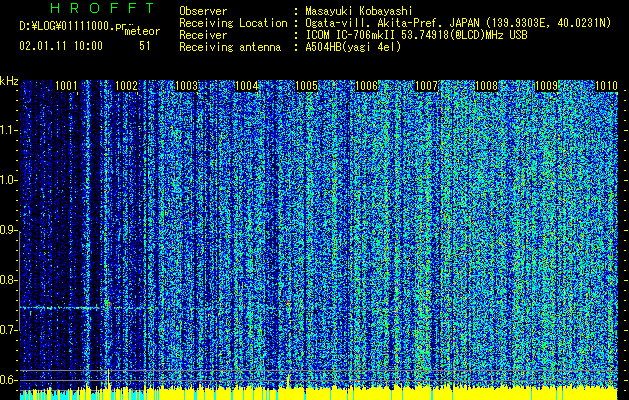Click the 1006 time marker

pos(367,86)
